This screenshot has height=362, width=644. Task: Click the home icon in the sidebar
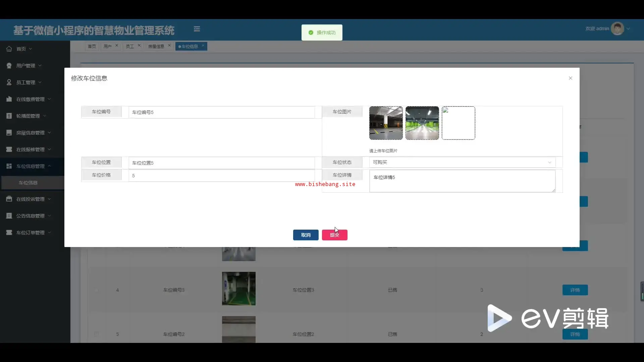tap(9, 49)
